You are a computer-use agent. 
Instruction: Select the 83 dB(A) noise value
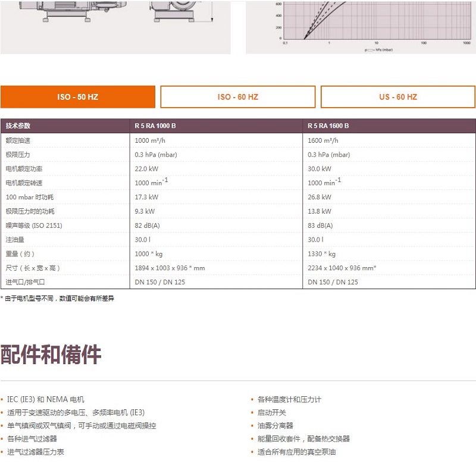(x=320, y=226)
